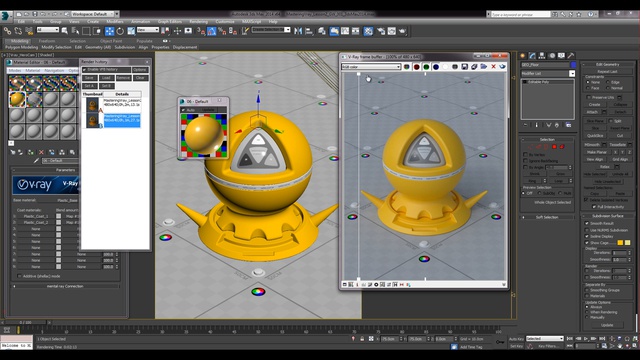Open the Customize menu

(x=225, y=22)
